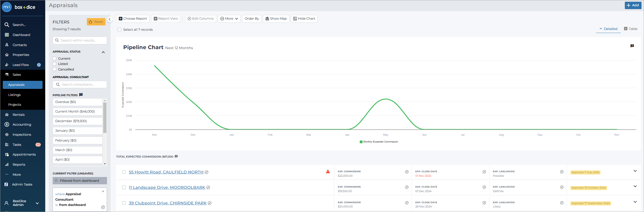Image resolution: width=644 pixels, height=212 pixels.
Task: Open Listings in the Sales menu
Action: point(14,95)
